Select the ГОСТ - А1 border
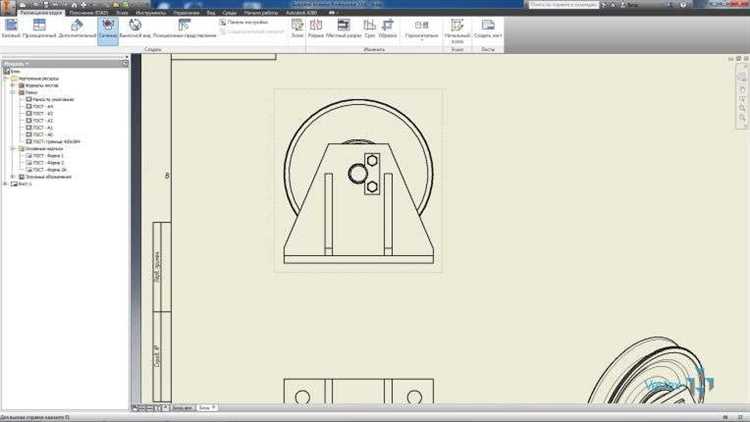The height and width of the screenshot is (422, 750). click(x=40, y=128)
